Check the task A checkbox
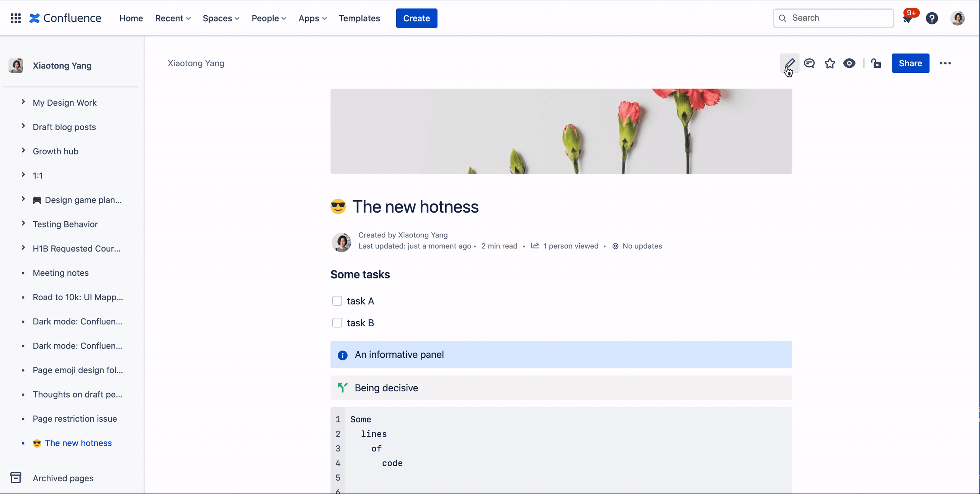Image resolution: width=980 pixels, height=494 pixels. [337, 301]
